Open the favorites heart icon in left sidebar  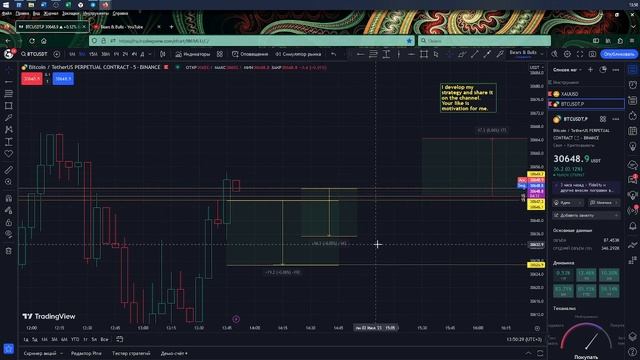(x=8, y=153)
